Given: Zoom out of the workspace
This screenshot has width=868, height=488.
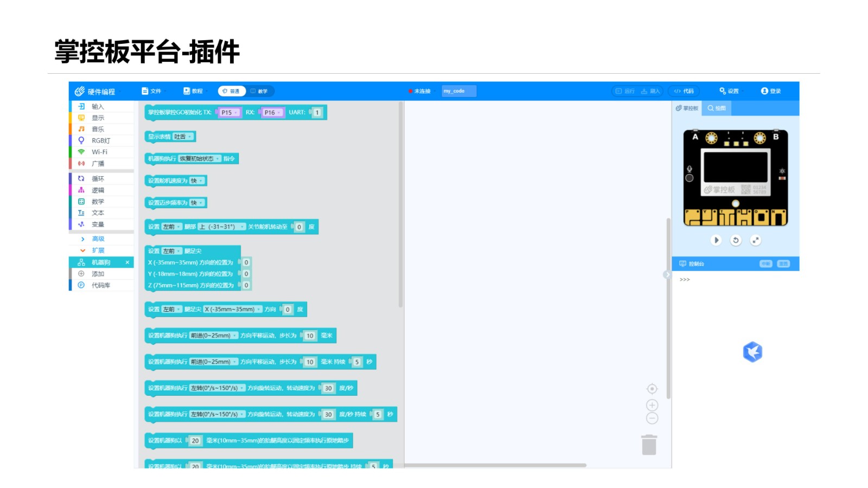Looking at the screenshot, I should pyautogui.click(x=652, y=418).
